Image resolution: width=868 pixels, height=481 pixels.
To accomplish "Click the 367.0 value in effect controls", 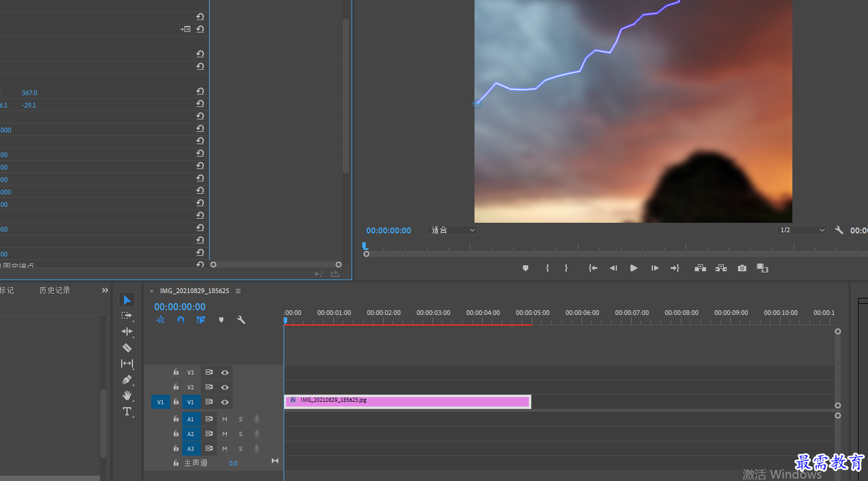I will point(30,93).
